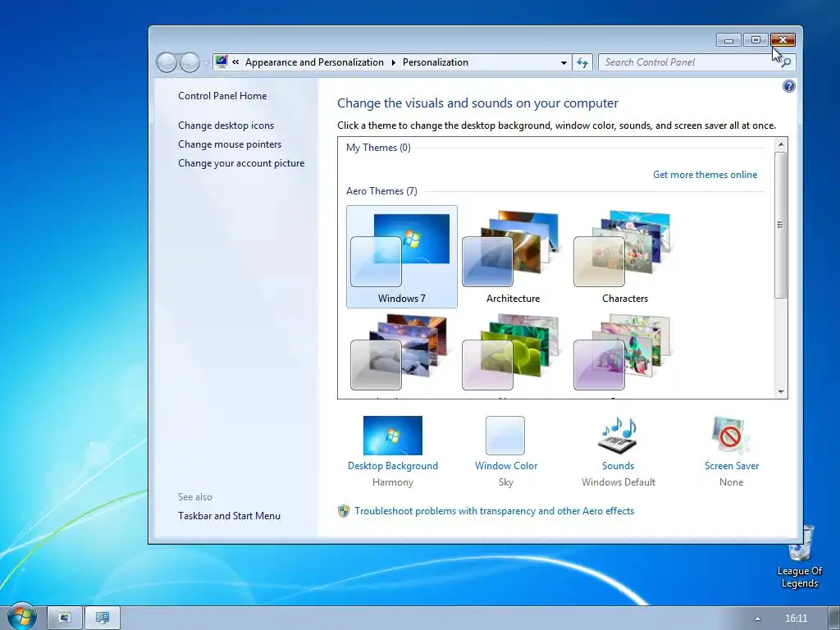This screenshot has width=840, height=630.
Task: Minimize the Personalization window
Action: coord(728,40)
